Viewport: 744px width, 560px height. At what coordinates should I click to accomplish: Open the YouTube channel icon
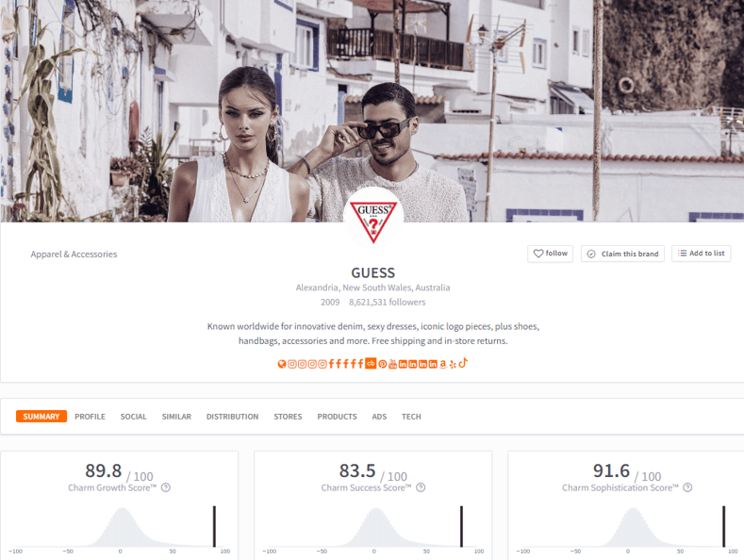pos(392,364)
